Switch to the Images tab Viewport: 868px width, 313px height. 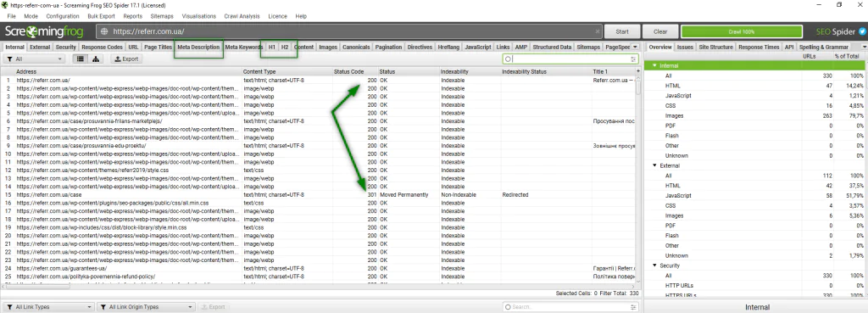328,48
